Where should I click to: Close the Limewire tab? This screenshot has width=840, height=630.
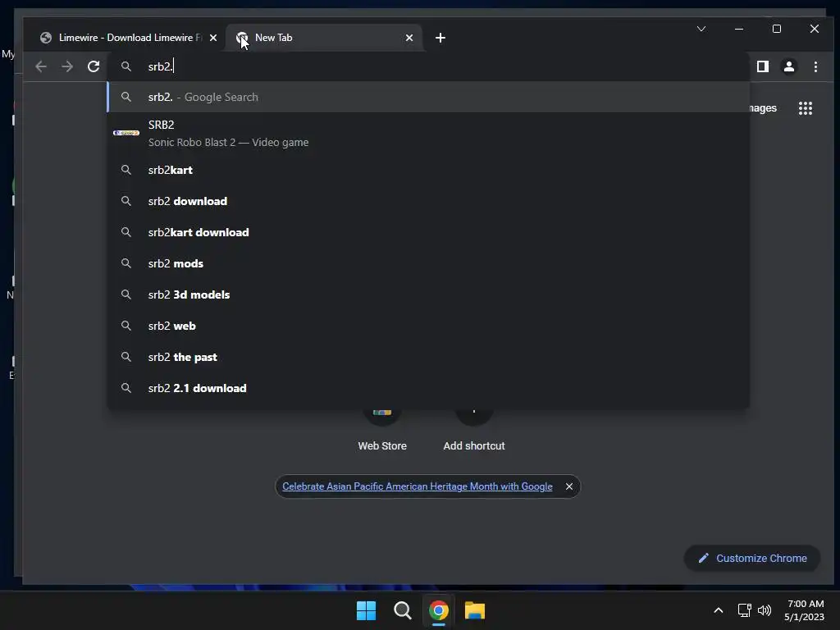[x=213, y=38]
